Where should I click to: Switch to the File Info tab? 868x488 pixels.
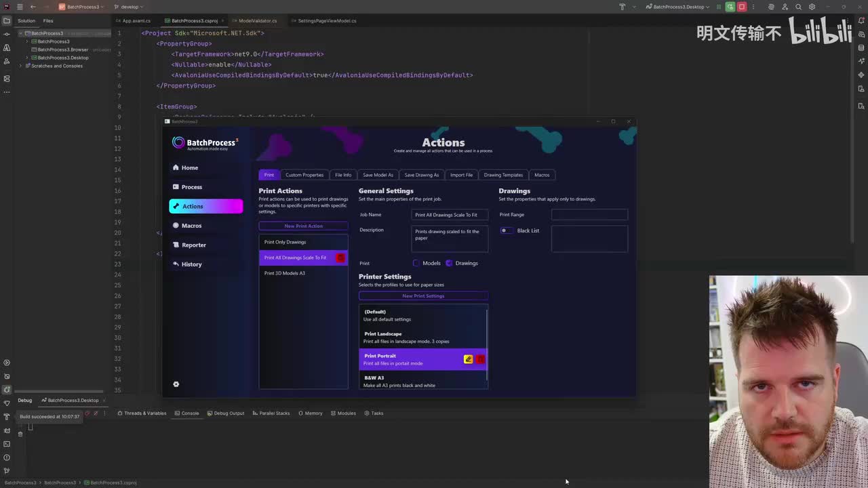[343, 175]
